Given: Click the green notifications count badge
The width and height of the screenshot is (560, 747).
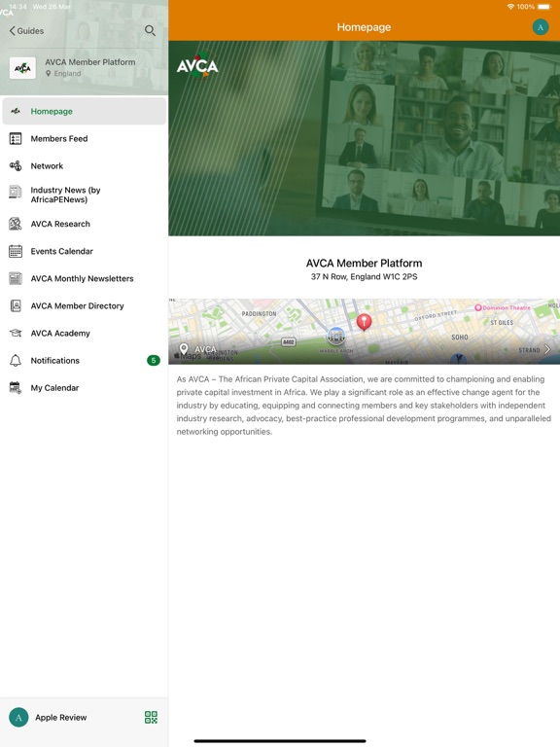Looking at the screenshot, I should tap(154, 360).
